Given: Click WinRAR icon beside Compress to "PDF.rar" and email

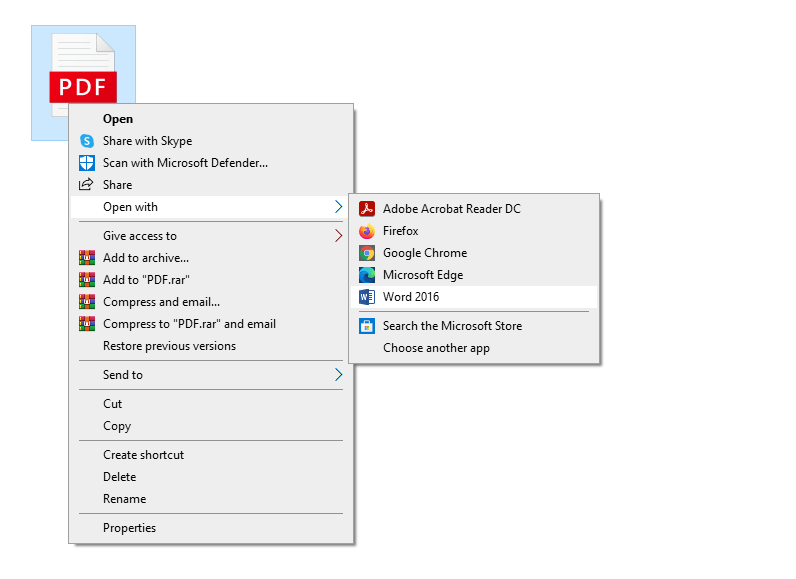Looking at the screenshot, I should tap(87, 324).
